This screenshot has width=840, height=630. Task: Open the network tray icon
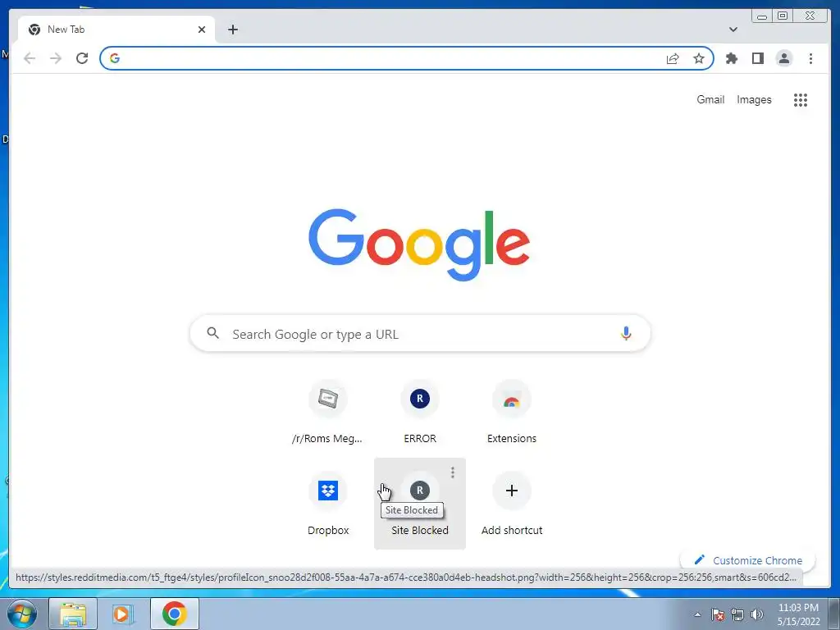(737, 614)
